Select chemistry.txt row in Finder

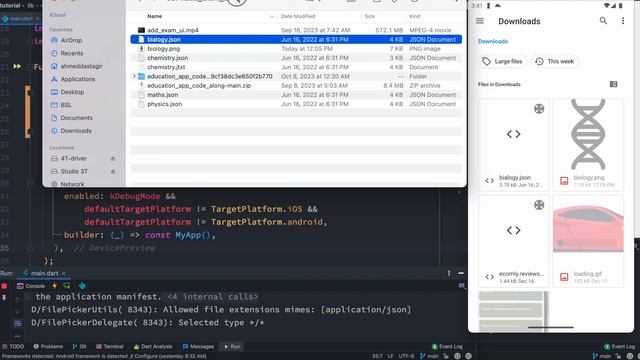296,67
